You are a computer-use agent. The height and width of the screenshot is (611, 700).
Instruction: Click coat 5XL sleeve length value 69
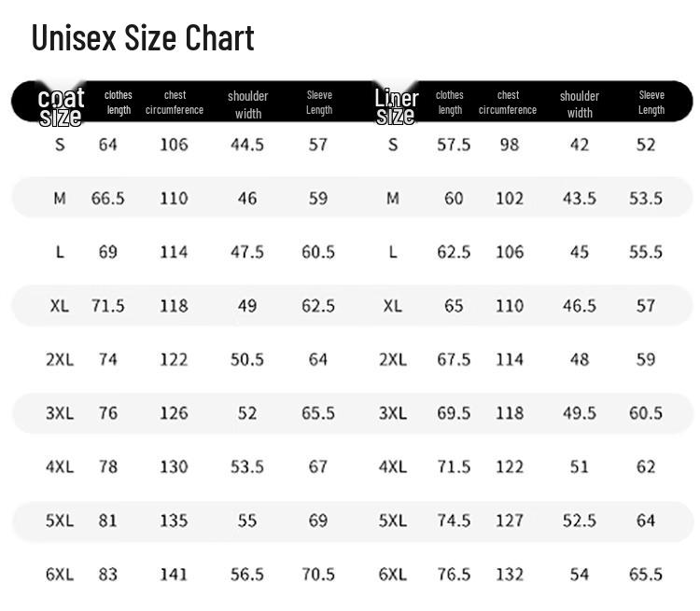coord(318,521)
